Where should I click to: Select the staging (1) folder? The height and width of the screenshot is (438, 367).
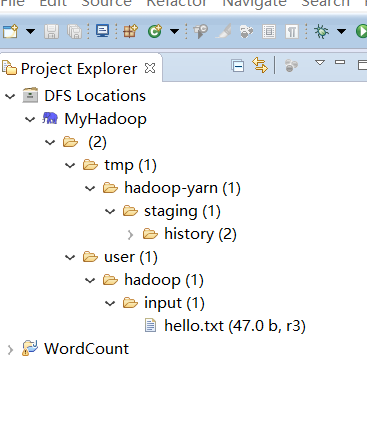point(182,211)
